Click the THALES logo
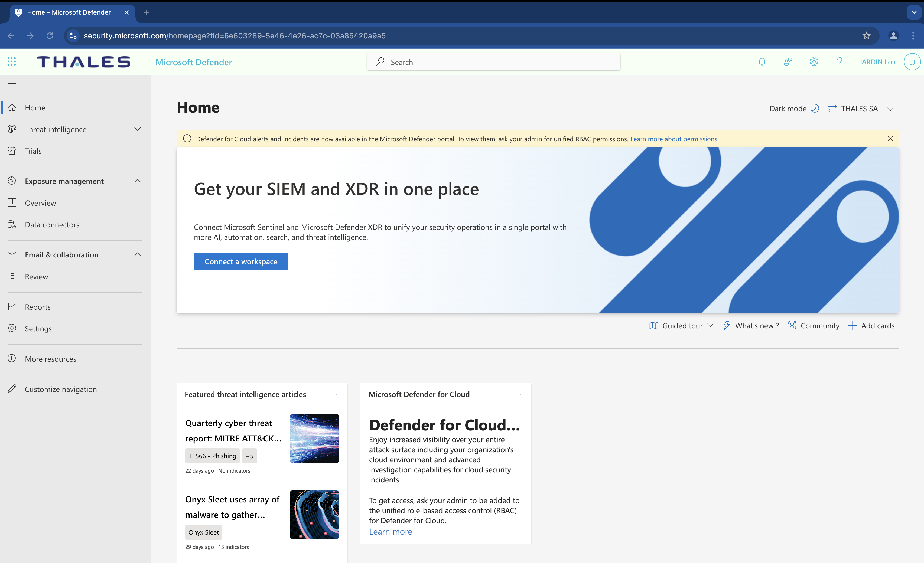The height and width of the screenshot is (563, 924). (x=83, y=62)
